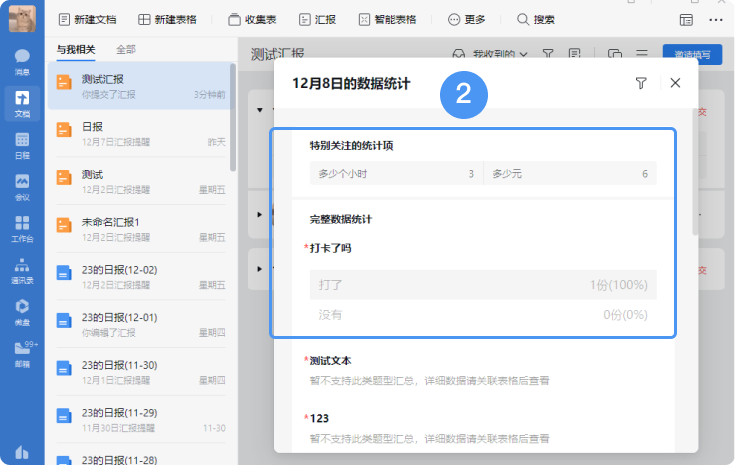
Task: Switch to 全部 tab
Action: pyautogui.click(x=126, y=50)
